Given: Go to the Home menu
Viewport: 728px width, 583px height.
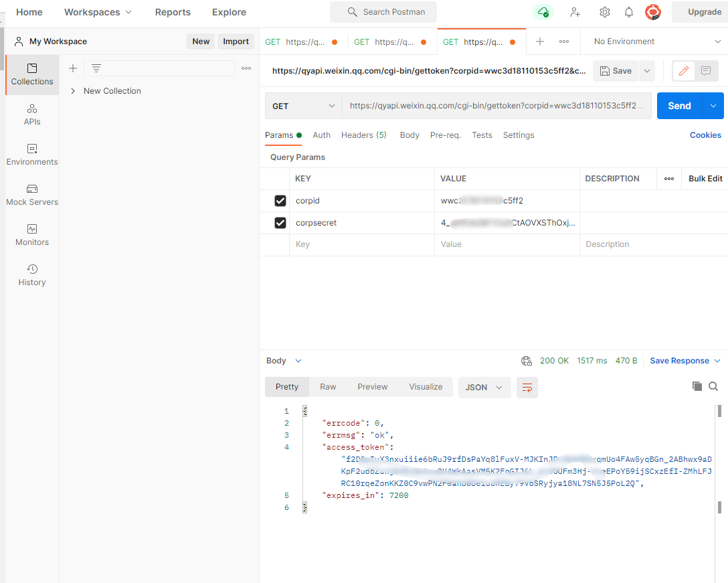Looking at the screenshot, I should (29, 12).
